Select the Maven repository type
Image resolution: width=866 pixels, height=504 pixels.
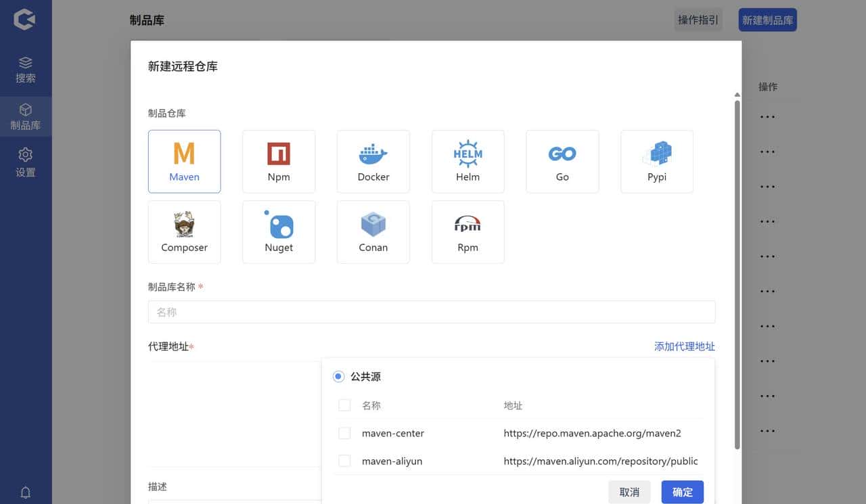184,161
